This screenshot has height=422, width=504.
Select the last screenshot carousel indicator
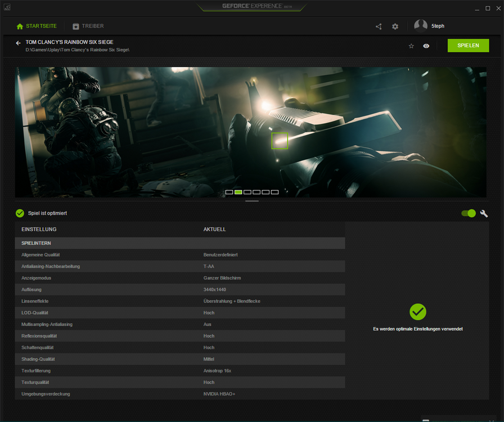[x=274, y=192]
